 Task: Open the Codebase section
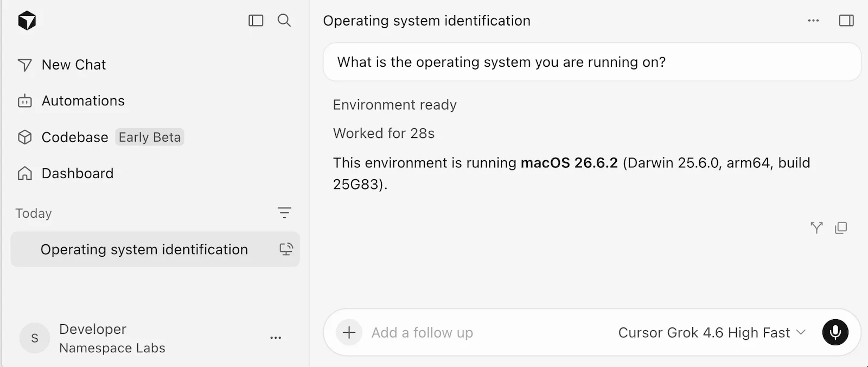coord(75,137)
